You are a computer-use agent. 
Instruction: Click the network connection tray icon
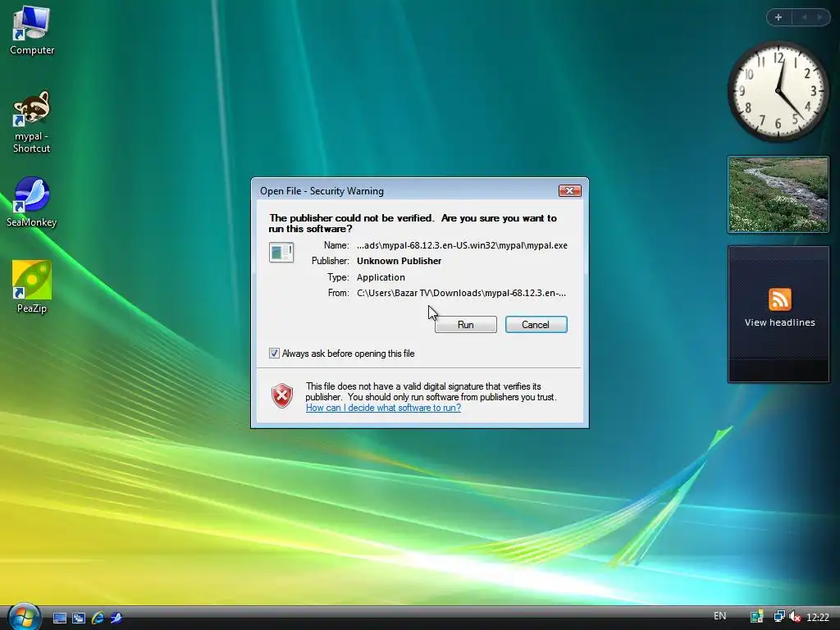point(779,617)
